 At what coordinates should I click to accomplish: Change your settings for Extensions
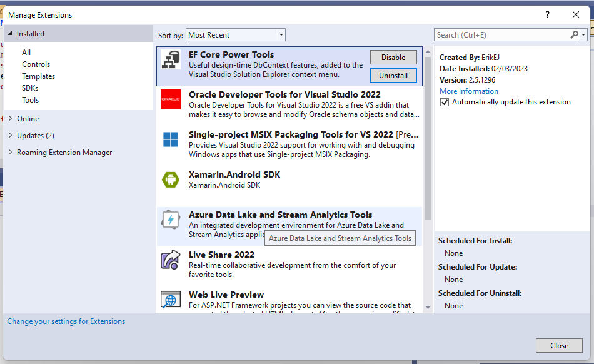[66, 321]
